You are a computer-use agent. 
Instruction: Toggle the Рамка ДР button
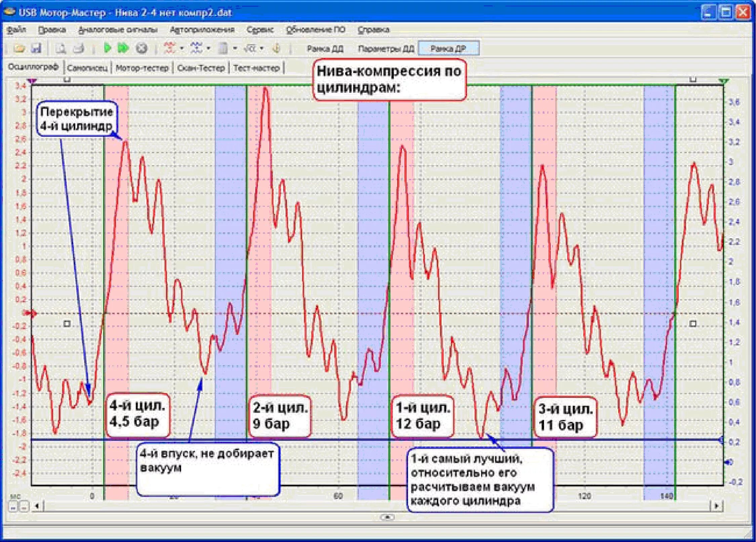(x=448, y=49)
